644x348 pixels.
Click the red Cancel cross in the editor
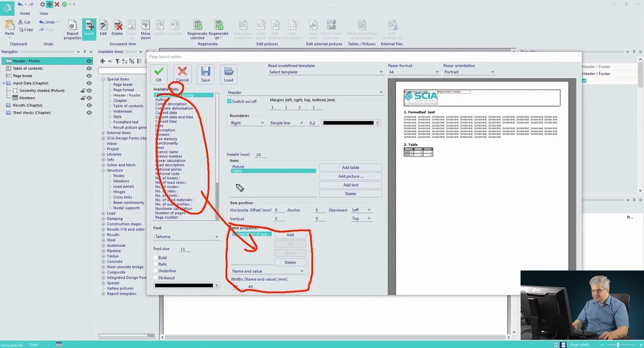tap(182, 74)
